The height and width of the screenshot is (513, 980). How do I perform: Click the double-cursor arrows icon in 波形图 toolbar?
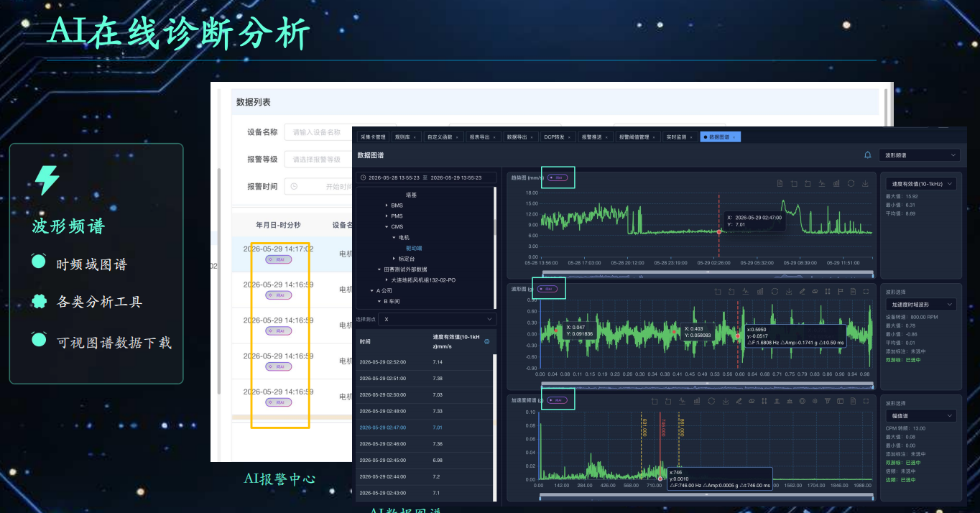tap(828, 291)
